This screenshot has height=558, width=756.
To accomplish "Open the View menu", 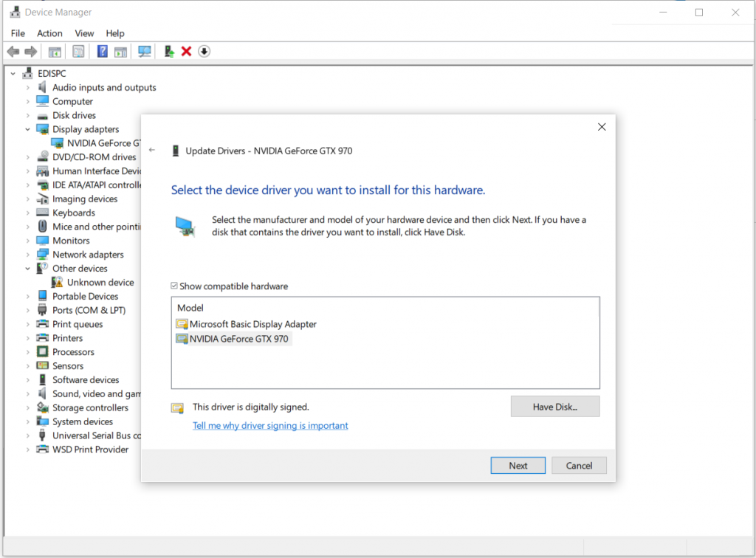I will pos(84,33).
